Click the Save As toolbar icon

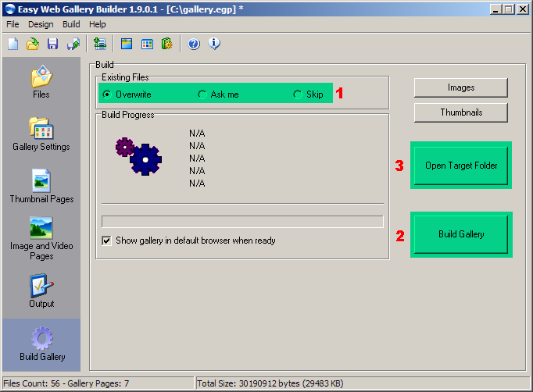click(x=73, y=44)
